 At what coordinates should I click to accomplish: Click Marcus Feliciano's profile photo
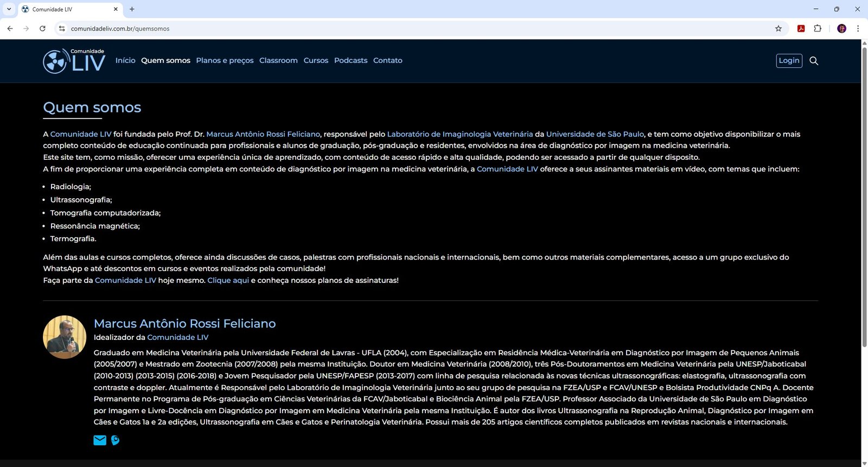[65, 337]
